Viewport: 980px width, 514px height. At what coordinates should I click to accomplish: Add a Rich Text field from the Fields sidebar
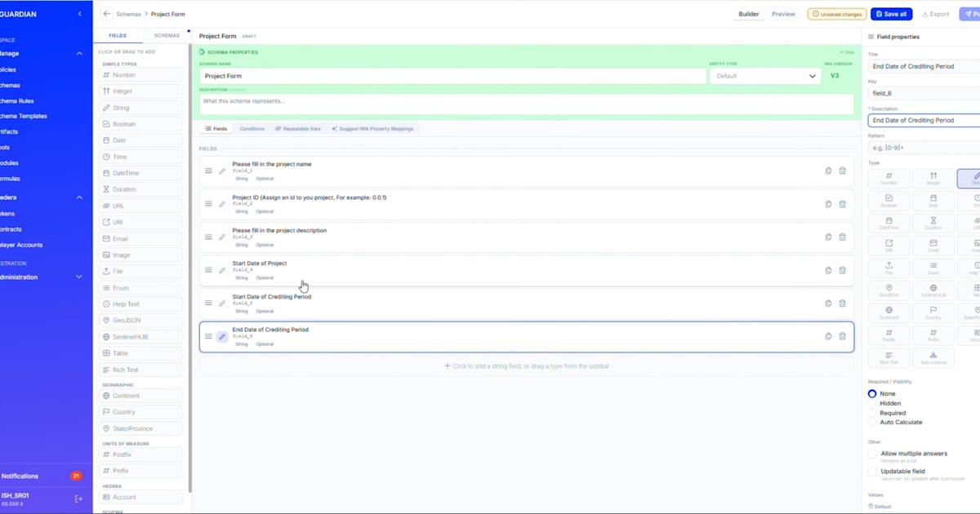click(140, 370)
